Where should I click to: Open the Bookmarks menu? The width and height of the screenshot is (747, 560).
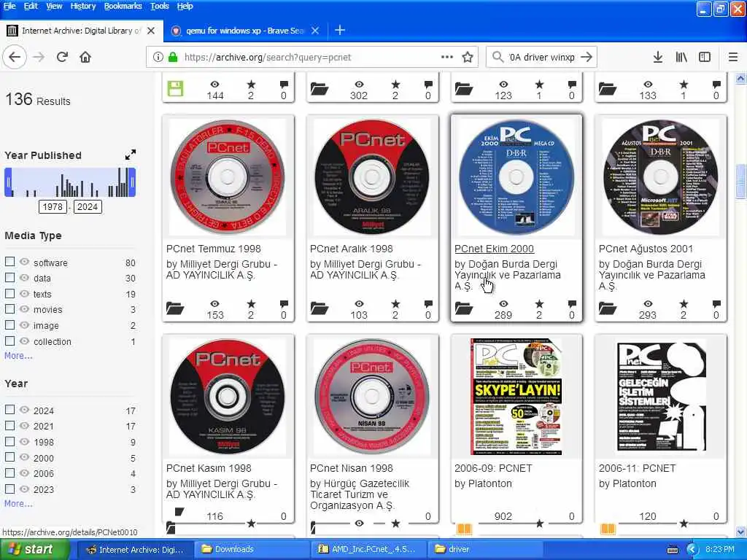point(123,6)
